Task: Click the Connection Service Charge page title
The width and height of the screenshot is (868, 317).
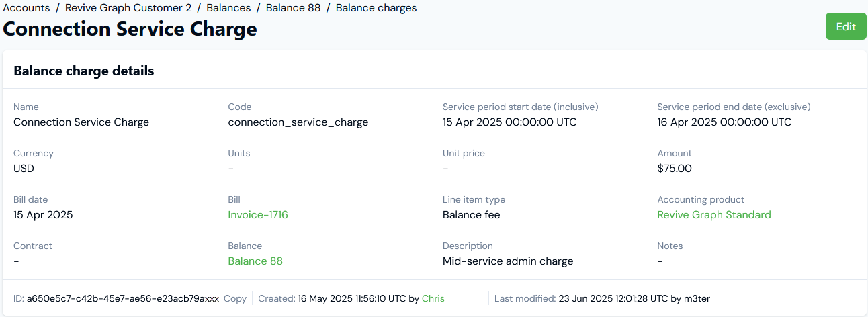Action: coord(130,30)
